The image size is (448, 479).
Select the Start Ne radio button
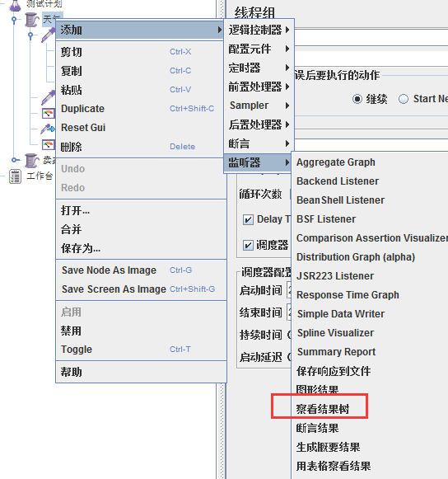[x=404, y=99]
